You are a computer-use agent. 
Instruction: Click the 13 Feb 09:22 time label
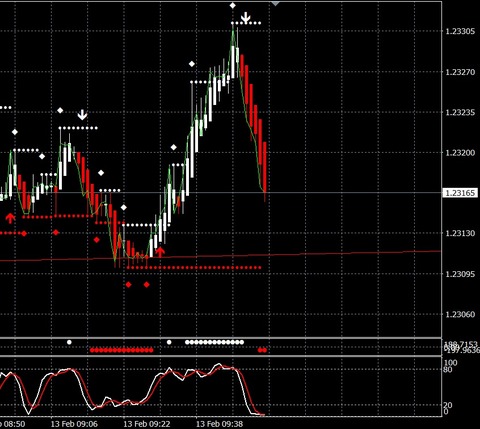tap(147, 424)
